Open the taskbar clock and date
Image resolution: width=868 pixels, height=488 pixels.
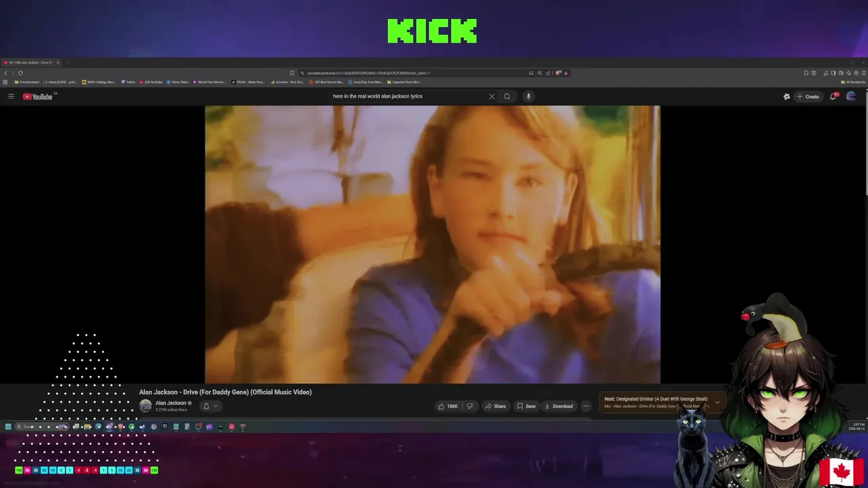pyautogui.click(x=859, y=426)
